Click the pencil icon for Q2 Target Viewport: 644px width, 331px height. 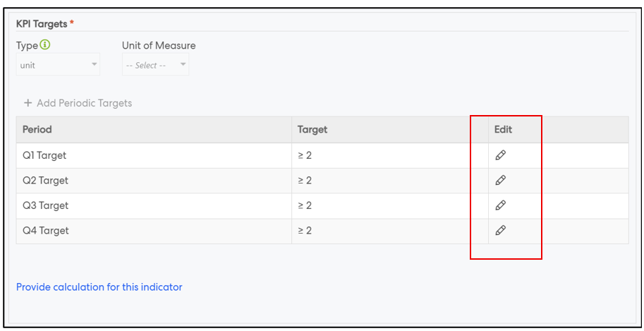click(500, 180)
